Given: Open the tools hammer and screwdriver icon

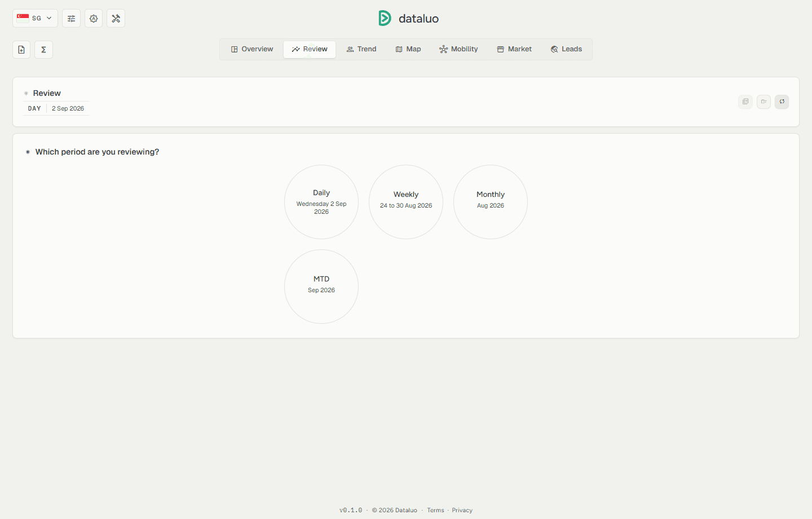Looking at the screenshot, I should [116, 18].
